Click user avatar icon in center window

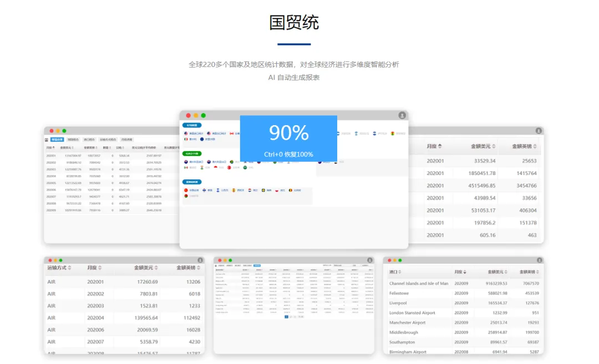point(402,115)
